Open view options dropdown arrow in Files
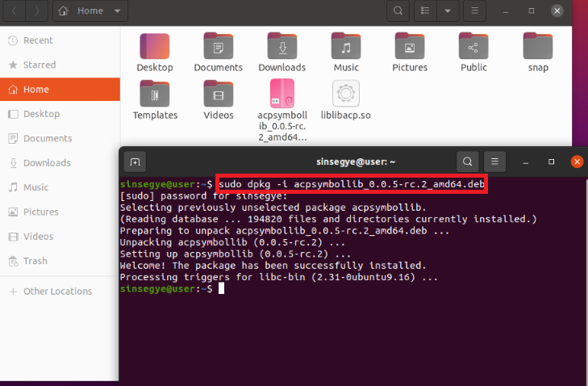Image resolution: width=588 pixels, height=386 pixels. coord(448,10)
